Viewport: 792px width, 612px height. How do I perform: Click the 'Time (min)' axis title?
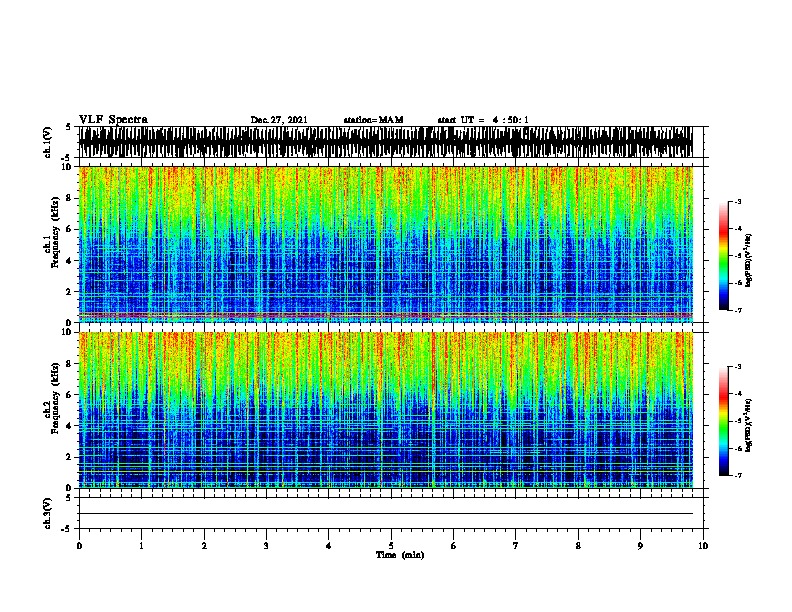pyautogui.click(x=400, y=555)
